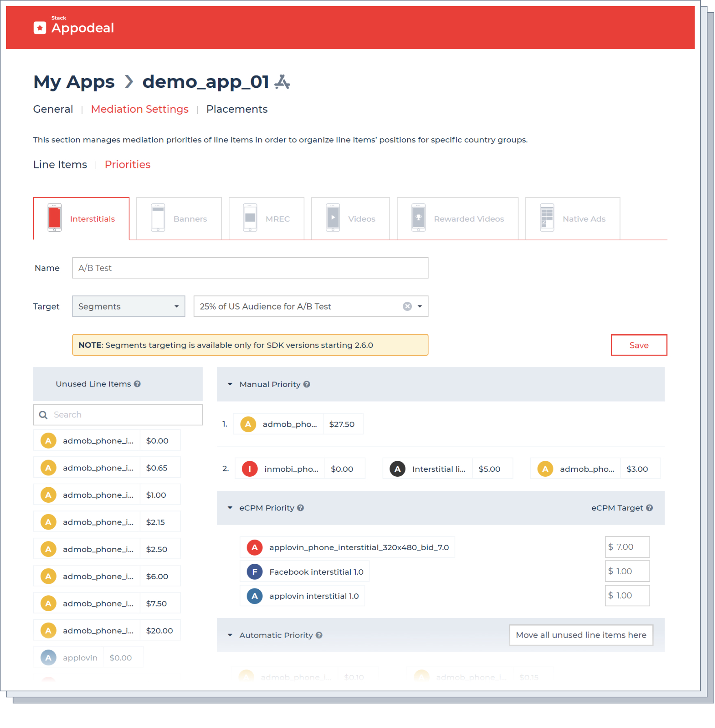Viewport: 715px width, 728px height.
Task: Select the unused admob item priced $7.50
Action: (107, 604)
